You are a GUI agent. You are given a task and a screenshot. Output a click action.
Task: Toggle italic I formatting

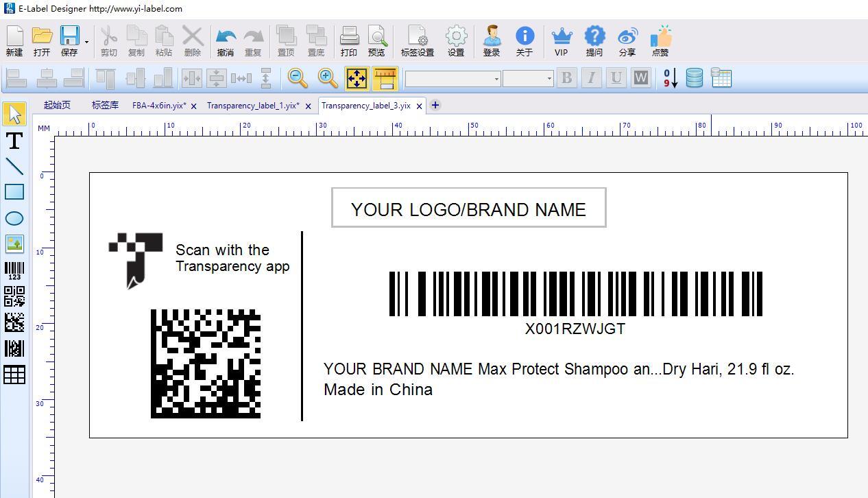(591, 78)
